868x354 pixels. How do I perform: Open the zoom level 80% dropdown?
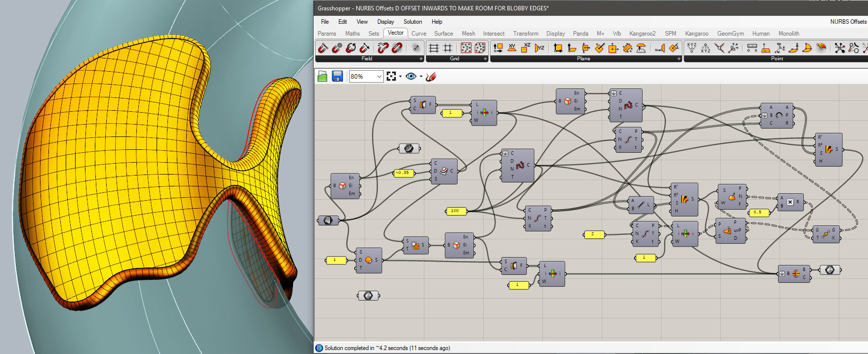coord(379,76)
